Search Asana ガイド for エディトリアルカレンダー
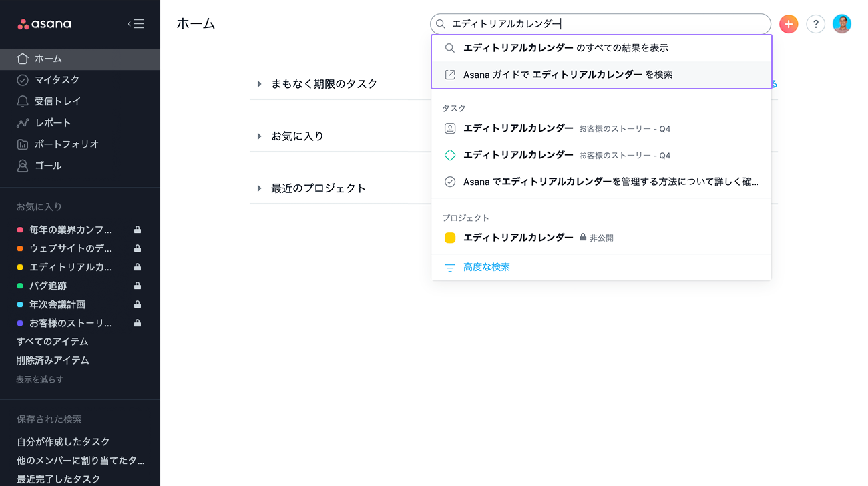Screen dimensions: 868x486 [602, 75]
